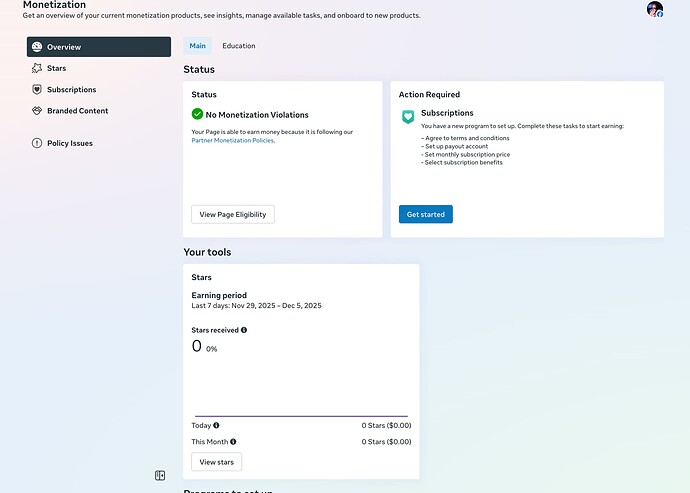Click the info icon next to This Month
690x493 pixels.
pyautogui.click(x=233, y=441)
